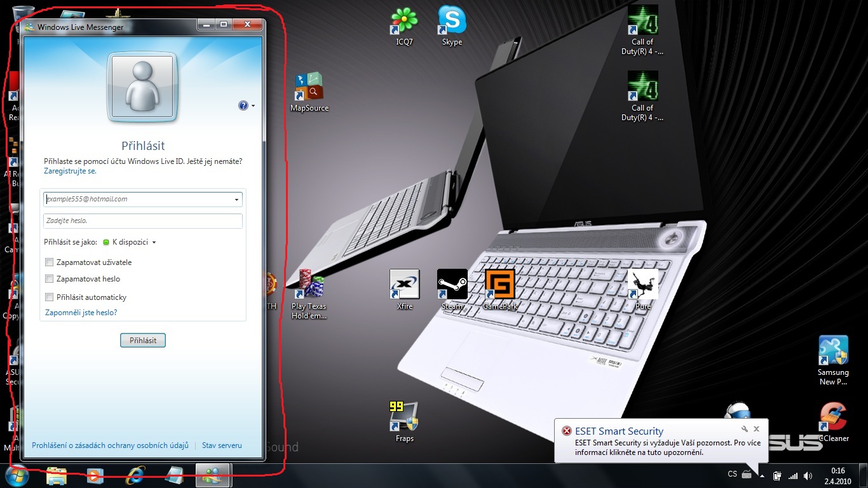Viewport: 868px width, 488px height.
Task: Open Play Texas Hold'em desktop icon
Action: [309, 285]
